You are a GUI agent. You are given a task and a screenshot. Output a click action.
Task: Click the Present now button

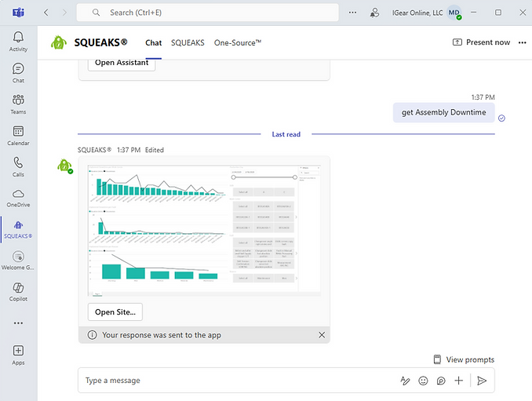[481, 42]
